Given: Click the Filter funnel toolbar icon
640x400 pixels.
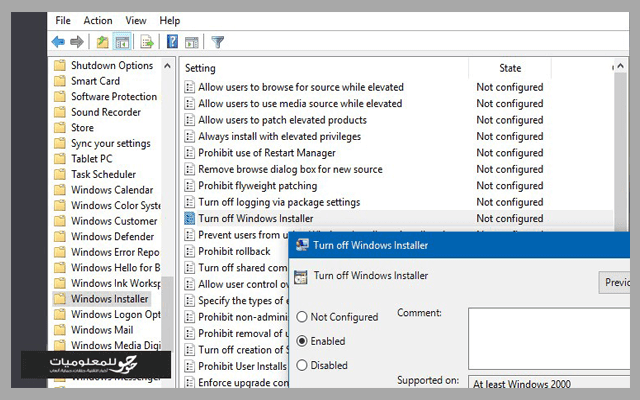Looking at the screenshot, I should click(217, 42).
